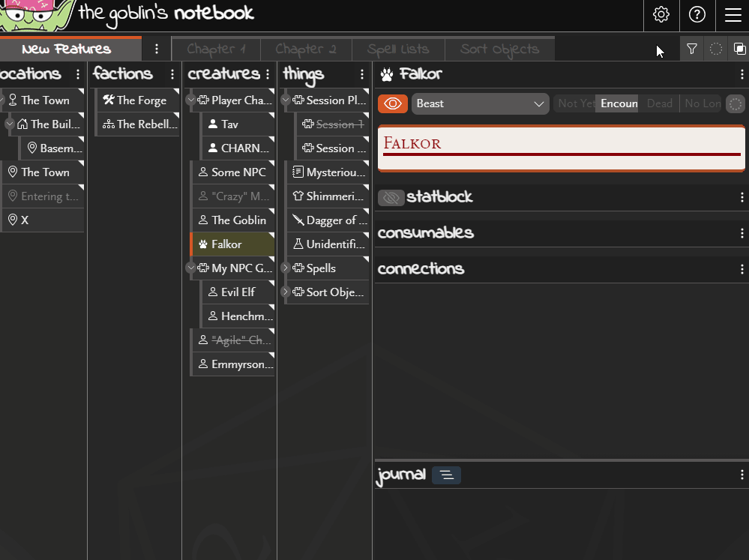This screenshot has height=560, width=749.
Task: Open the help question mark icon
Action: [697, 15]
